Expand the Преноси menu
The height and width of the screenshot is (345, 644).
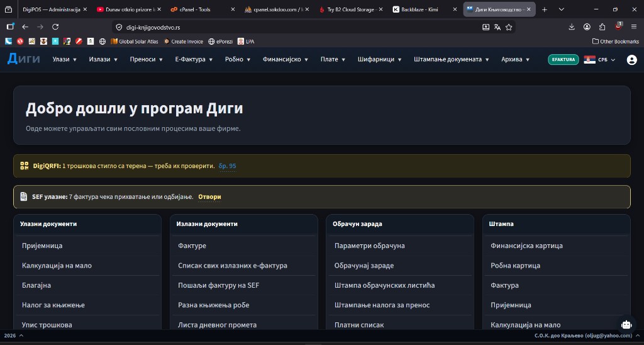pyautogui.click(x=146, y=59)
